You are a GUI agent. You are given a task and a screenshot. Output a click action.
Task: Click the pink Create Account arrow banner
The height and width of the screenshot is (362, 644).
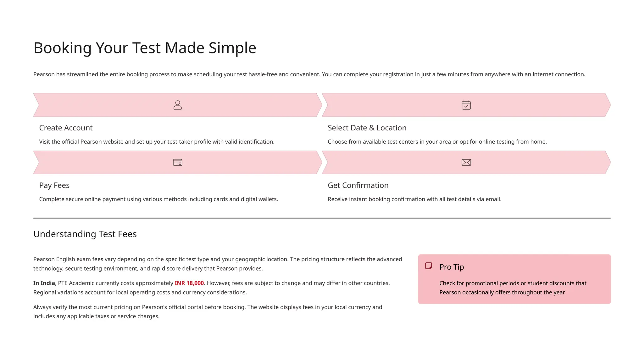point(94,105)
